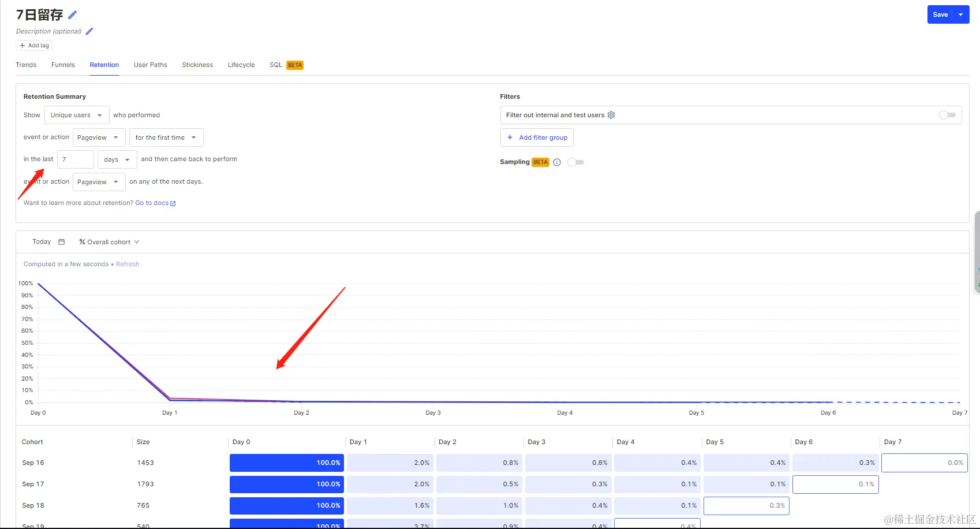Screen dimensions: 980x529
Task: Click the 'in the last' number field
Action: coord(76,159)
